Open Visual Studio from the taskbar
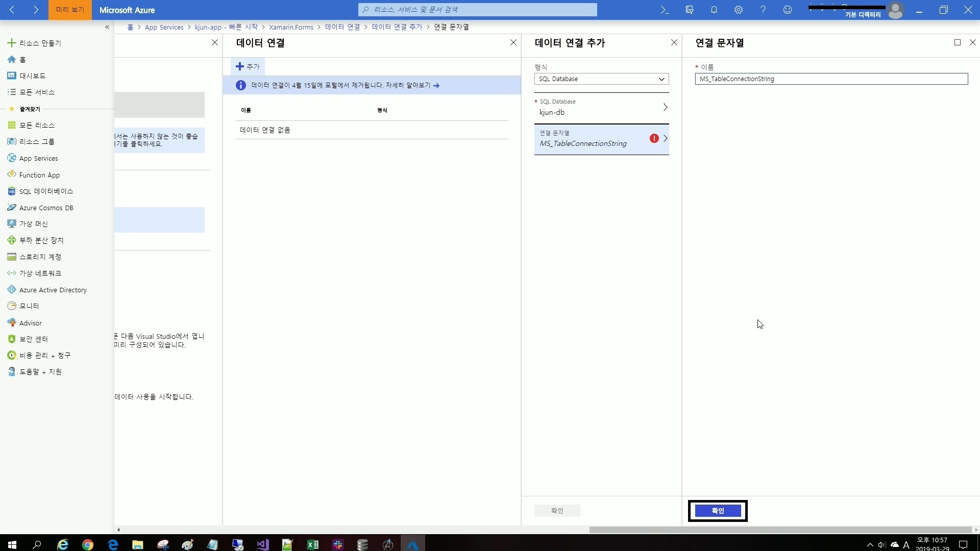980x551 pixels. (262, 544)
